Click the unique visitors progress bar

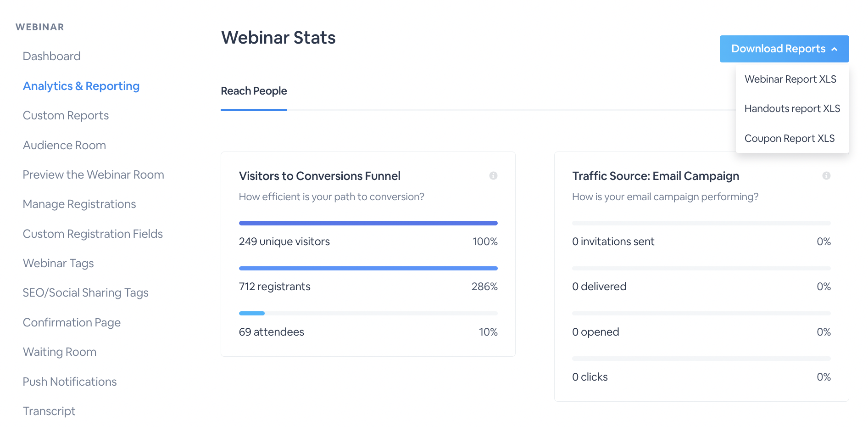pos(368,223)
